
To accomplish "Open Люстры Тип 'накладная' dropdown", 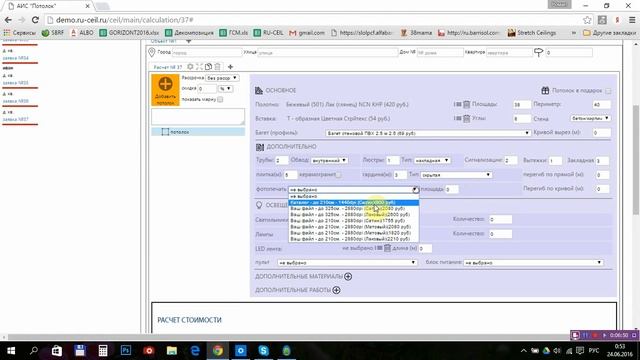I will tap(432, 160).
